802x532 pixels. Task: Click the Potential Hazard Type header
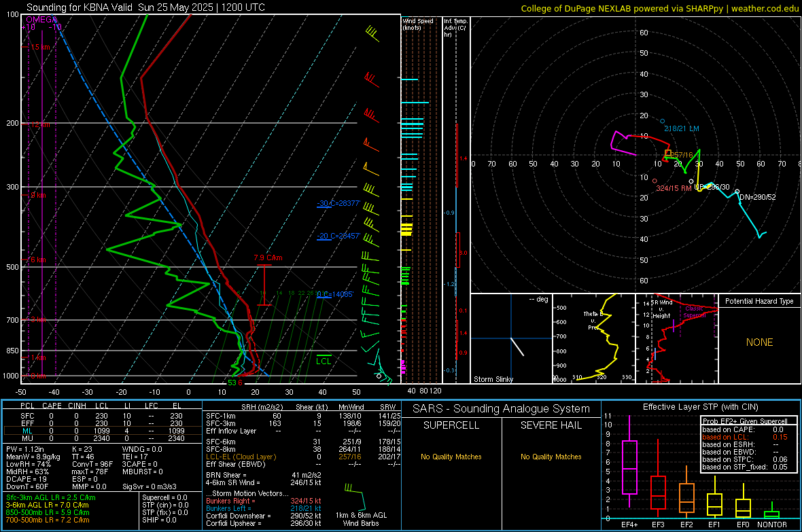tap(759, 301)
